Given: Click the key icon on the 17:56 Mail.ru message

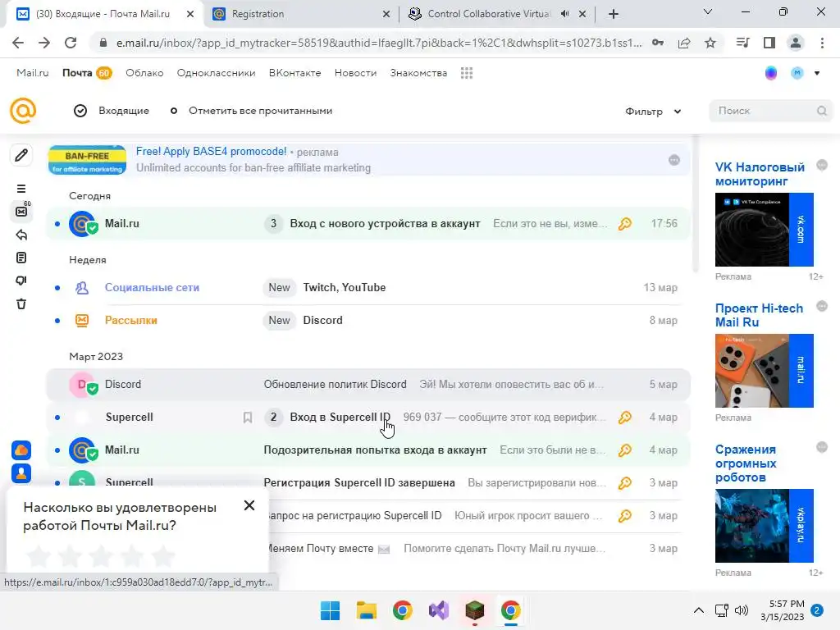Looking at the screenshot, I should tap(624, 223).
